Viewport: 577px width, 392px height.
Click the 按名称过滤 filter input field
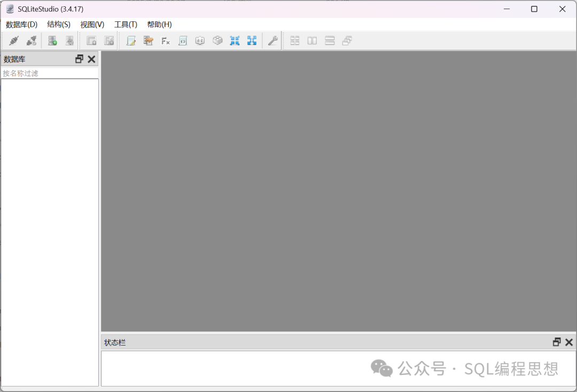pos(49,73)
